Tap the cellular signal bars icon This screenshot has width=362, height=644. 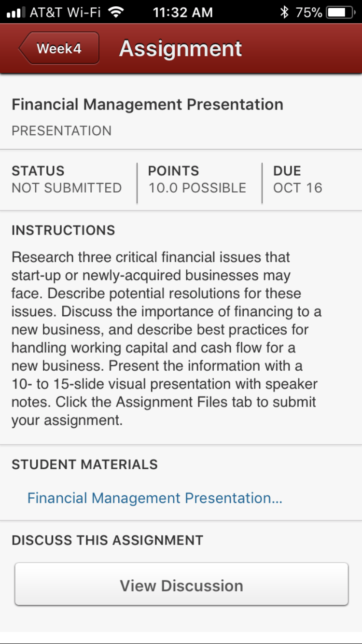[15, 13]
